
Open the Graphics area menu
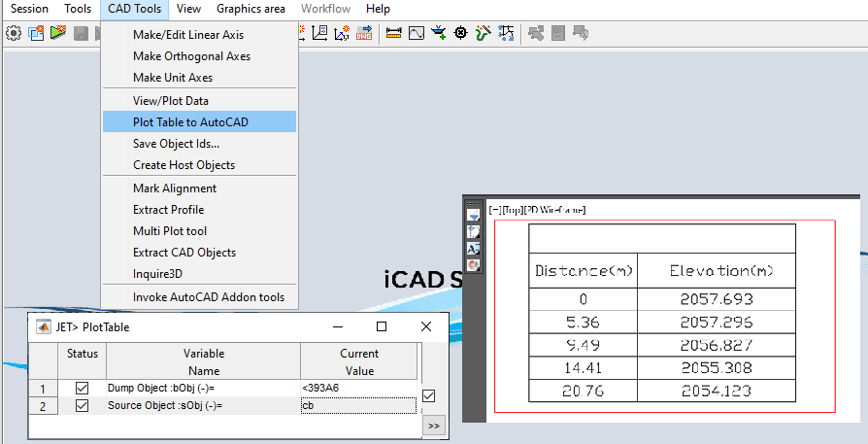[250, 9]
